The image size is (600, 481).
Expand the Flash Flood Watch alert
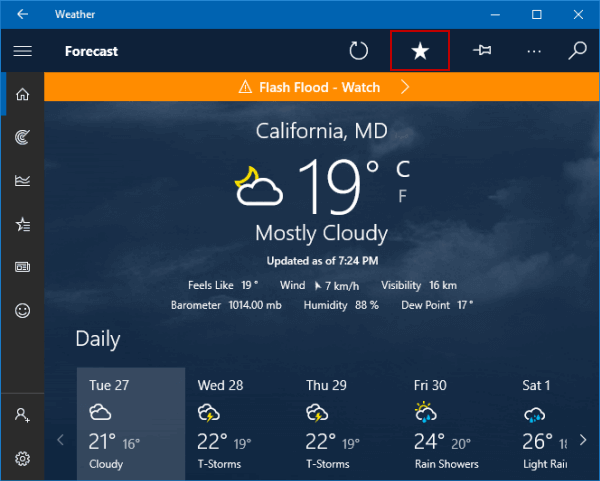tap(322, 87)
